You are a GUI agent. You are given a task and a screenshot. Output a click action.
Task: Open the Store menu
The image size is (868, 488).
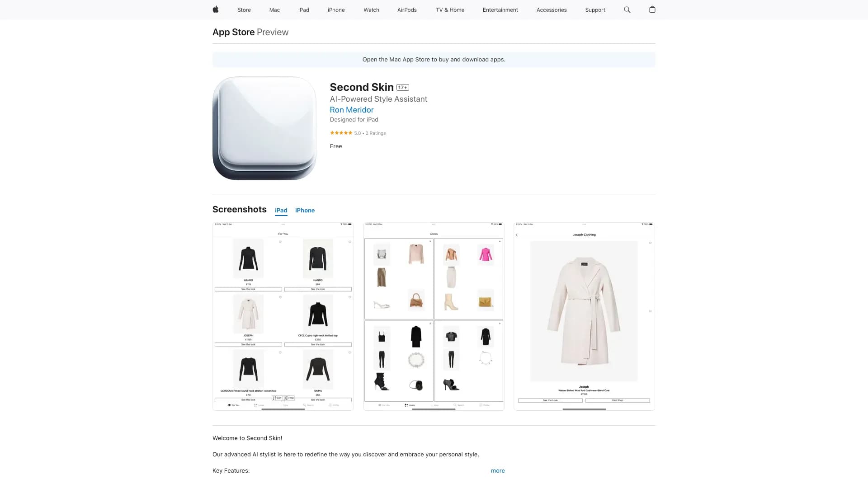pyautogui.click(x=244, y=10)
